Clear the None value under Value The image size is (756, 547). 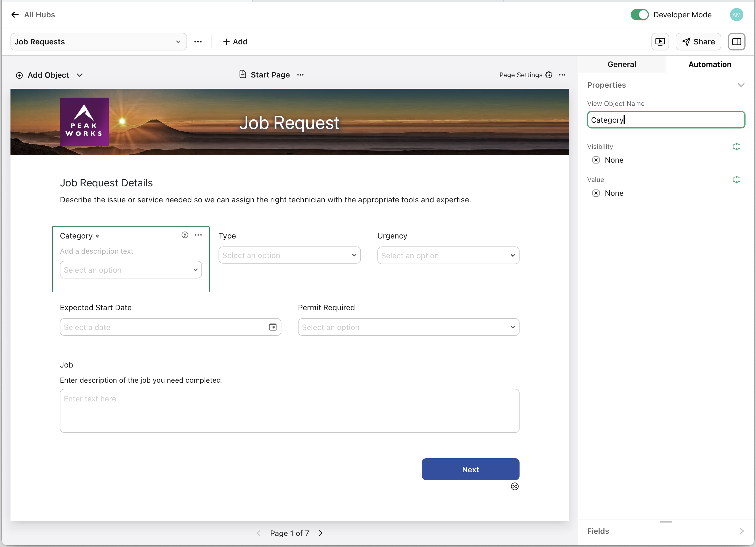point(596,193)
